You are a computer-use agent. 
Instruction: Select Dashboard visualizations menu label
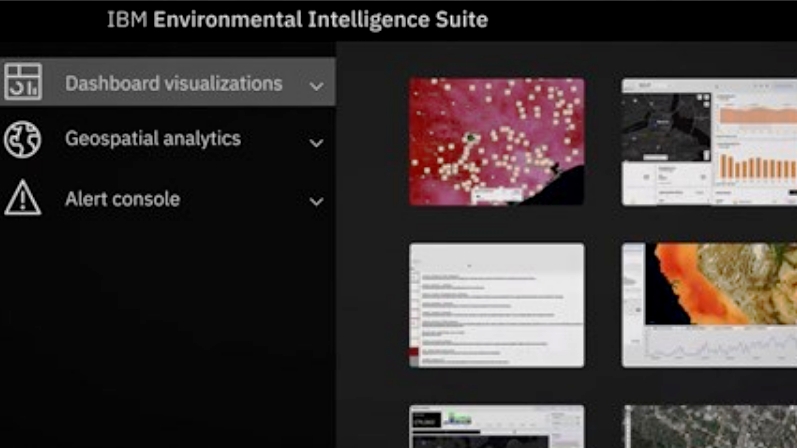[173, 84]
